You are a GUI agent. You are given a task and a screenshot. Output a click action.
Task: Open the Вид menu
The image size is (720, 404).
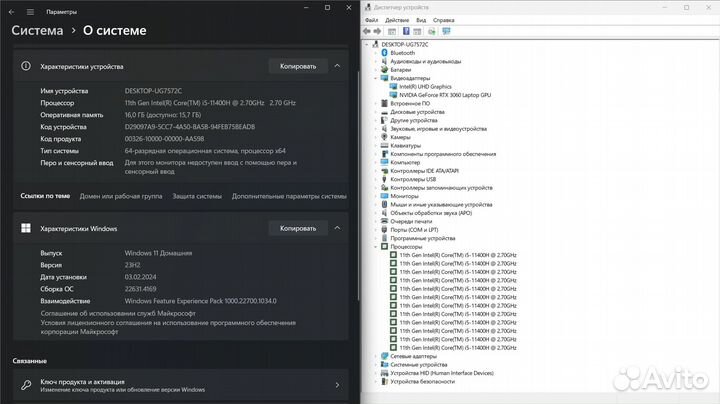(x=421, y=20)
